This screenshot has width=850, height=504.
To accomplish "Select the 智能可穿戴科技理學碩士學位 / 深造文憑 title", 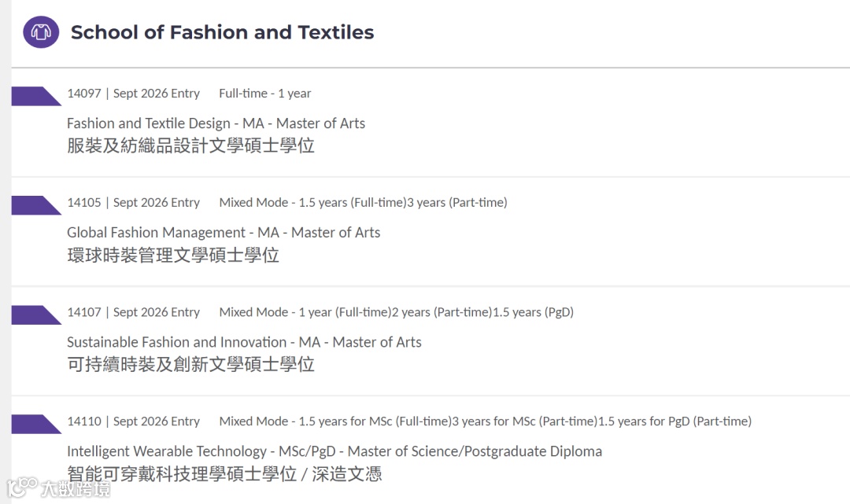I will (x=224, y=473).
